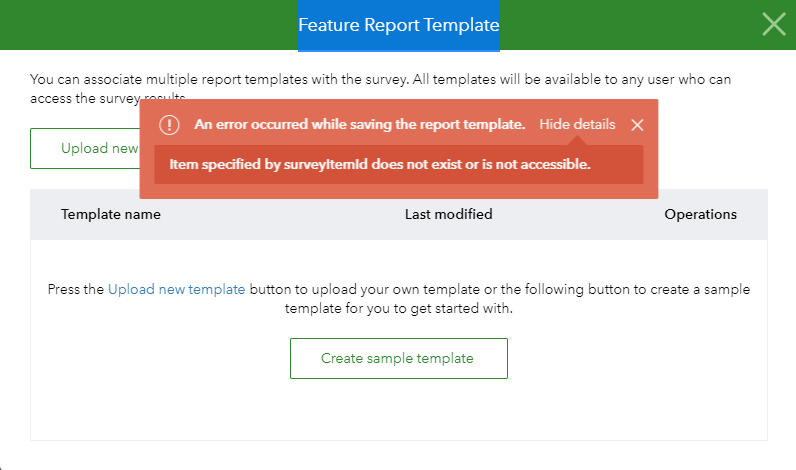796x470 pixels.
Task: Click the 'access the survey' description line
Action: 85,98
